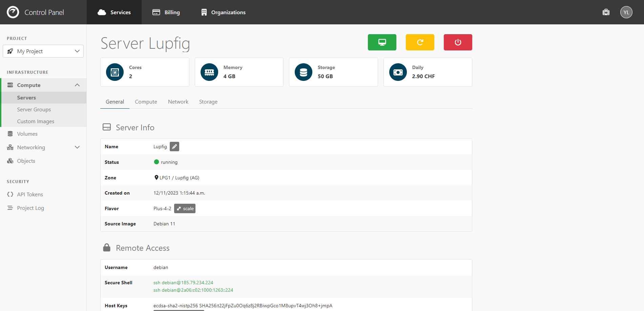The height and width of the screenshot is (311, 644).
Task: Click the ecdsa-sha2-nistp256 host key text
Action: tap(243, 306)
